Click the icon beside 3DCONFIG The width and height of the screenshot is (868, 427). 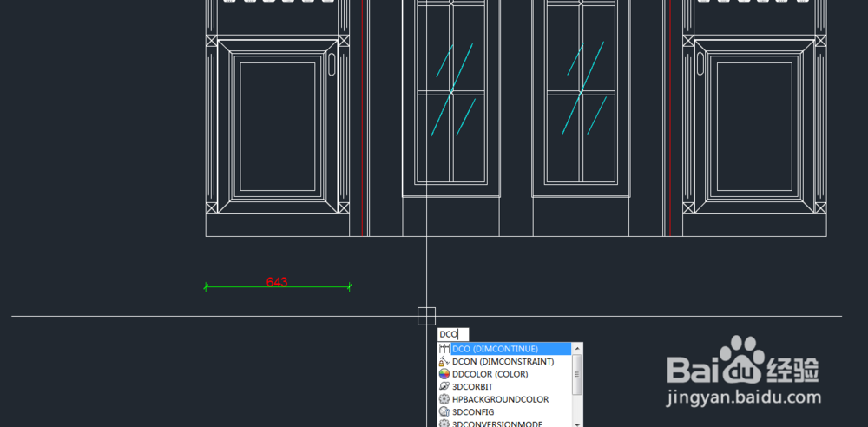pyautogui.click(x=444, y=412)
